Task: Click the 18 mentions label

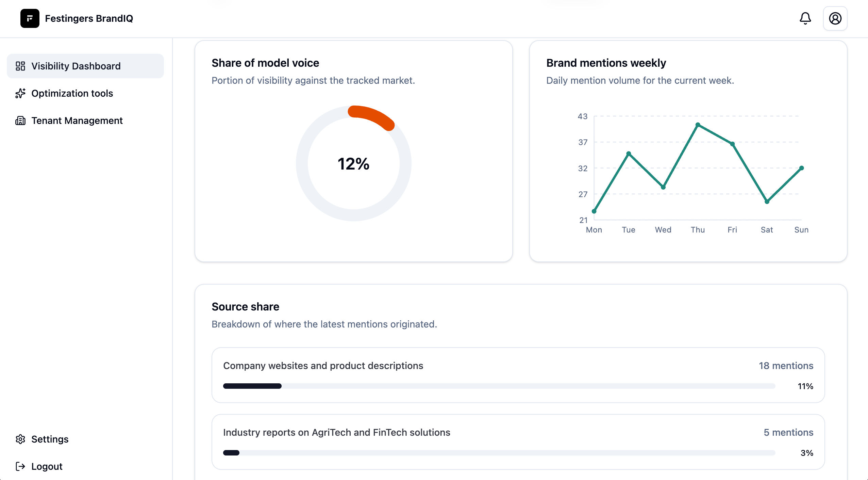Action: pos(786,366)
